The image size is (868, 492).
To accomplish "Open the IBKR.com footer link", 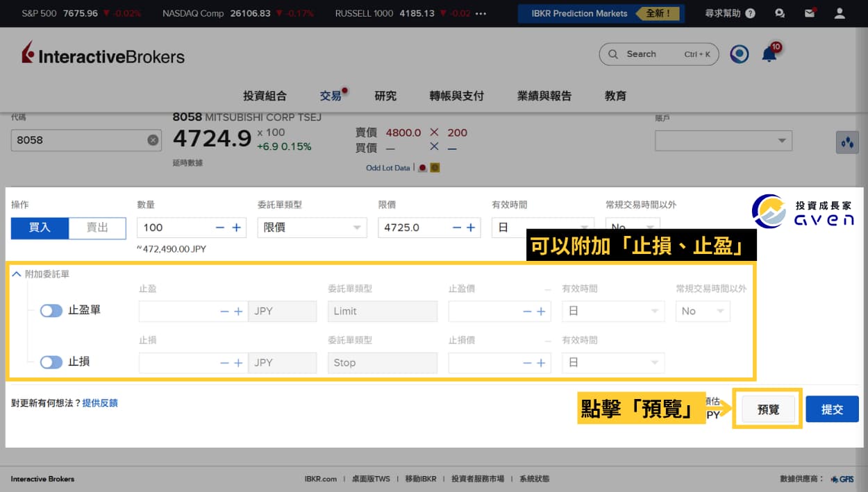I will (321, 479).
